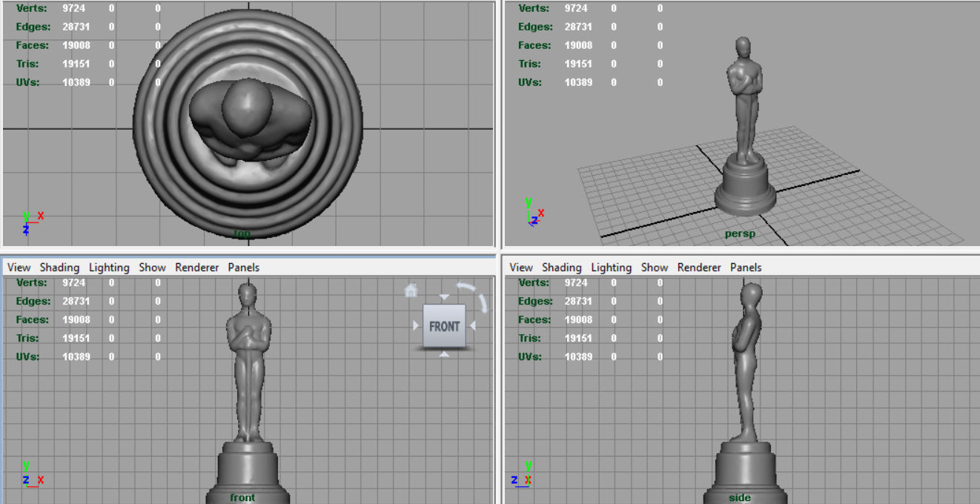
Task: Open the Renderer menu of the side panel
Action: point(699,268)
